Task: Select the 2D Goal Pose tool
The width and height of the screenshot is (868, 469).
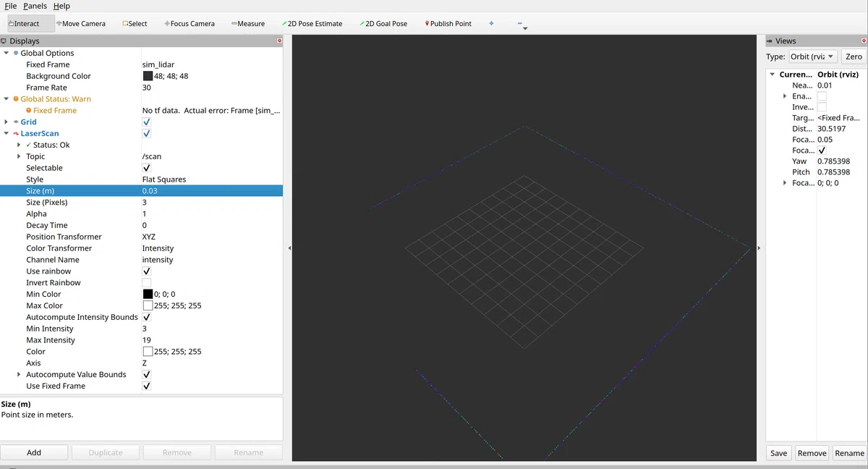Action: pyautogui.click(x=383, y=24)
